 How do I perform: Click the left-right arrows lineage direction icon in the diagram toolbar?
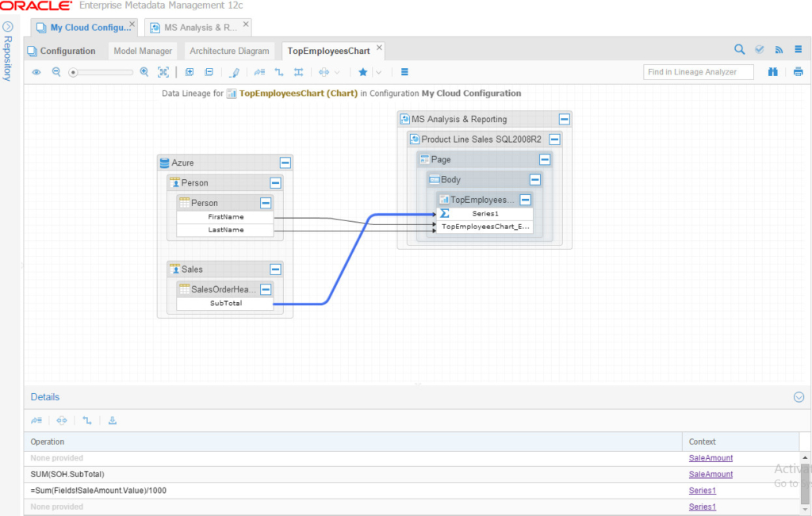(x=324, y=72)
